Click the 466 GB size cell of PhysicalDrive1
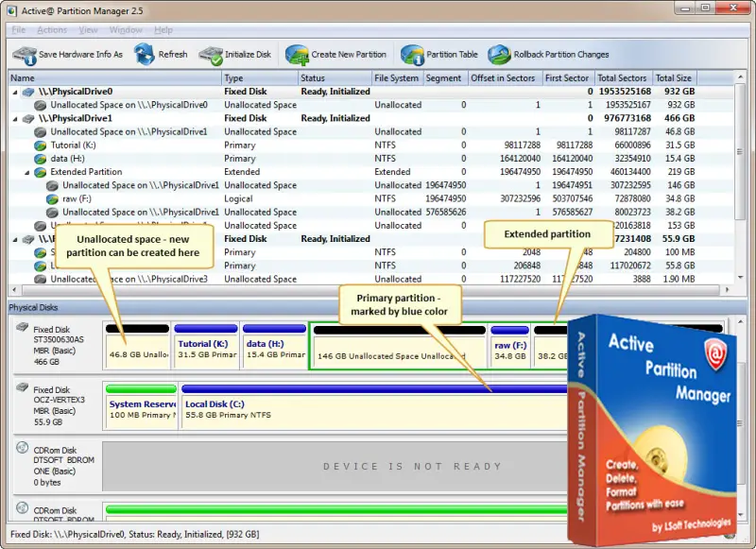This screenshot has width=756, height=549. tap(679, 118)
